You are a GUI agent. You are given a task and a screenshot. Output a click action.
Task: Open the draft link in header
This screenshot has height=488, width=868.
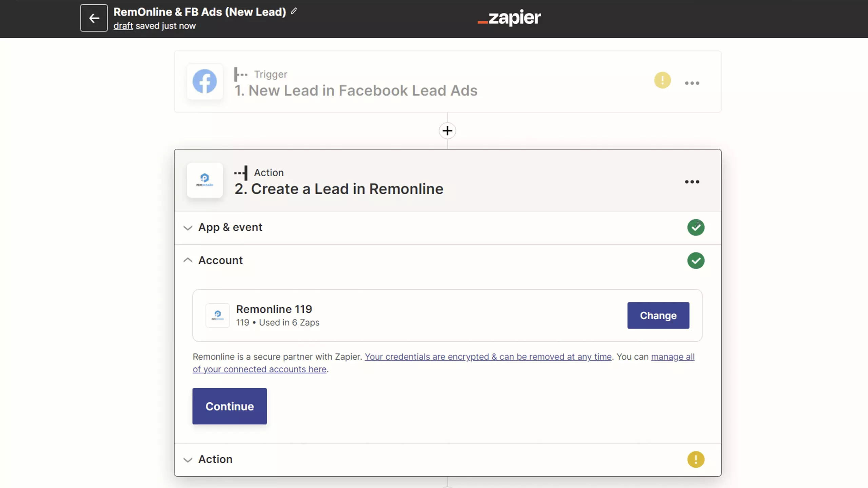pos(123,26)
